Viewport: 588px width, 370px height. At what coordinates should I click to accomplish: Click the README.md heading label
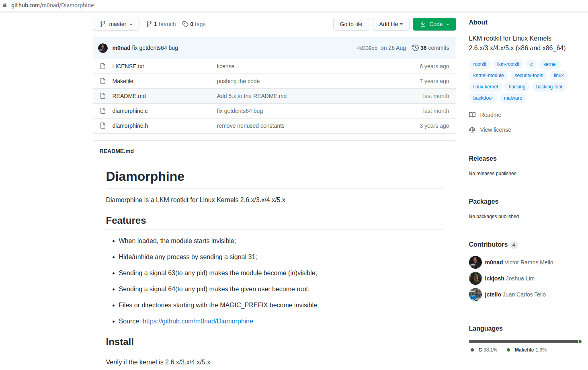(117, 151)
